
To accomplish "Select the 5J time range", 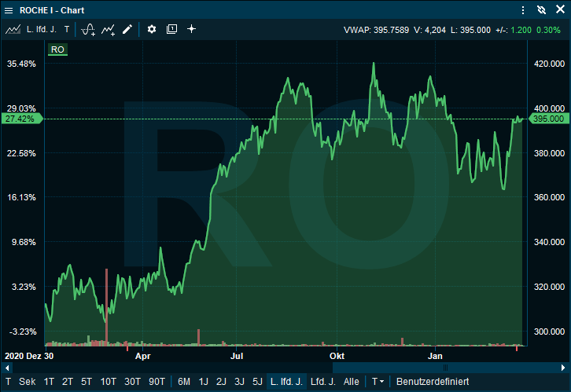I will coord(257,382).
